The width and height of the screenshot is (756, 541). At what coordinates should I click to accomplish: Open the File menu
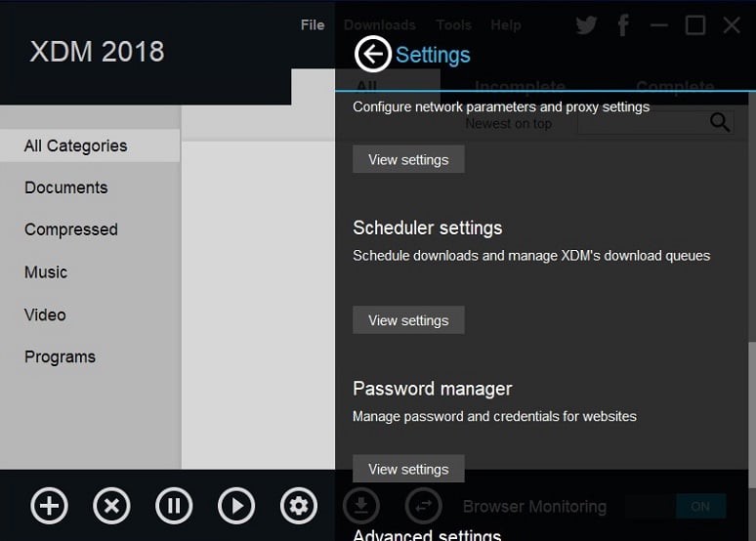[x=313, y=25]
